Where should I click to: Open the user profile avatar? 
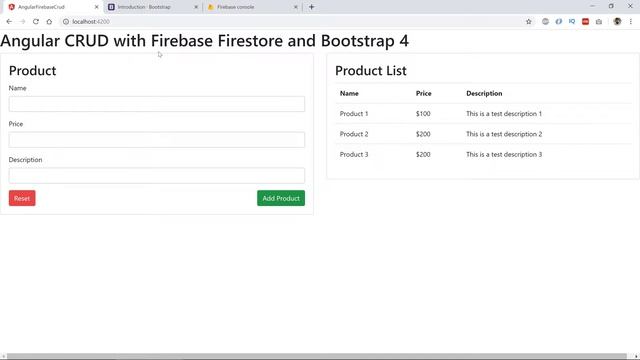pos(617,22)
